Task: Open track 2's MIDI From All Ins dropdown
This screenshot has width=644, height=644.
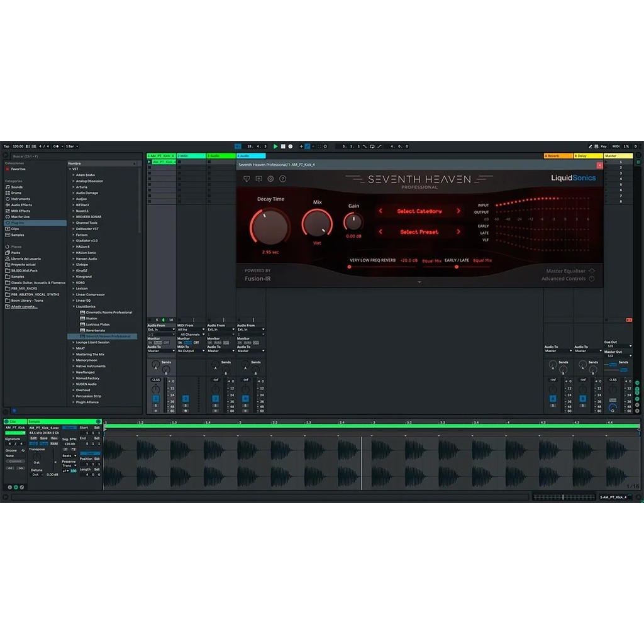Action: pyautogui.click(x=191, y=330)
